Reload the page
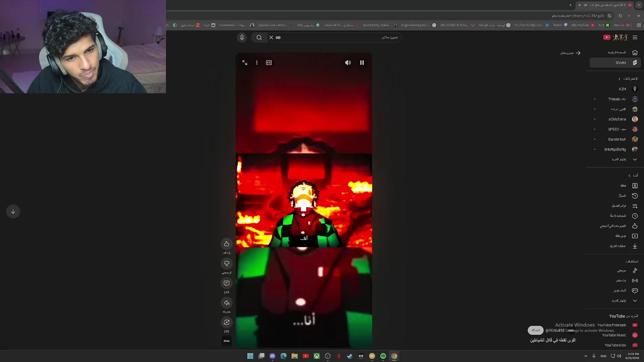The width and height of the screenshot is (644, 362). point(620,16)
